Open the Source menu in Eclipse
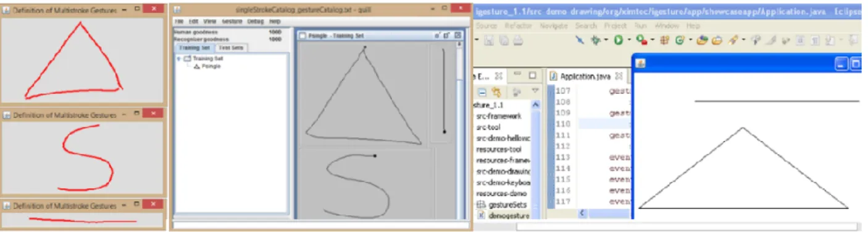 (x=486, y=26)
